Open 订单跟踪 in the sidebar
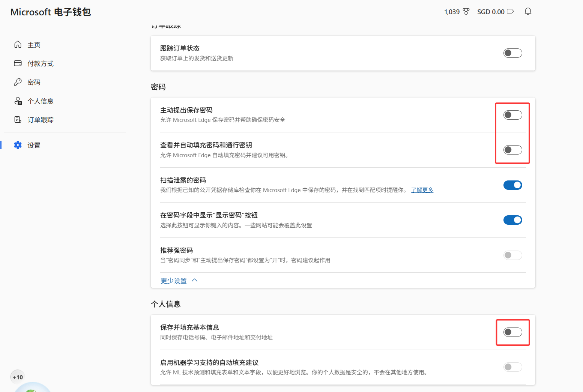 coord(41,120)
